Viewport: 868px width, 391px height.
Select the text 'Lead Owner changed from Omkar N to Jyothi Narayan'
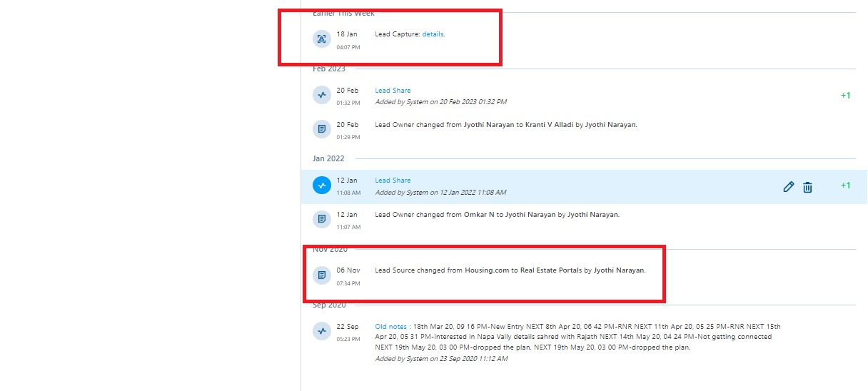click(465, 215)
